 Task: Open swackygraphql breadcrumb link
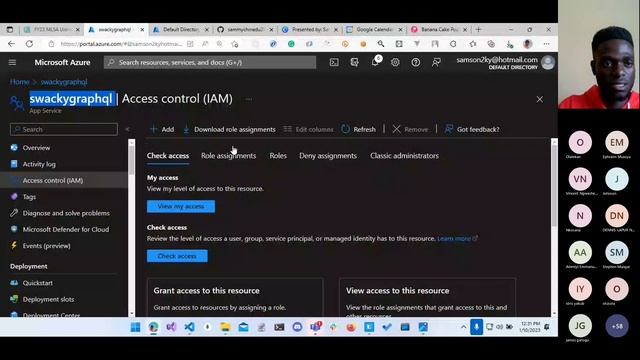tap(64, 82)
